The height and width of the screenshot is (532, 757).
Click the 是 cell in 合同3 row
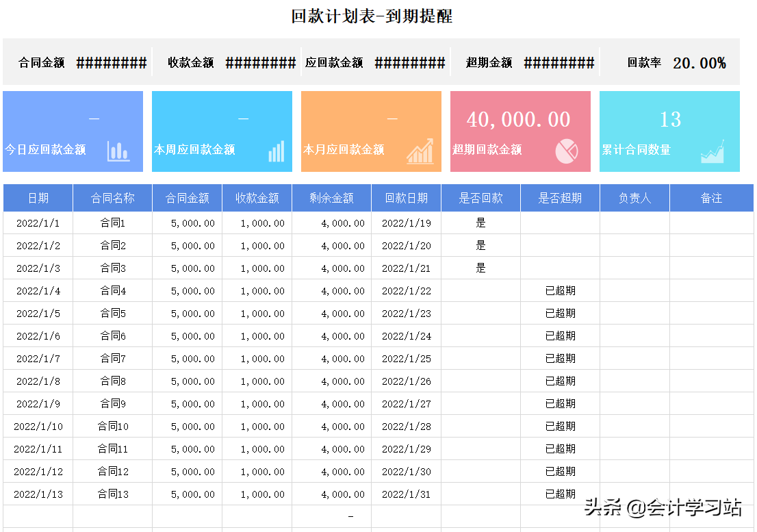tap(481, 268)
